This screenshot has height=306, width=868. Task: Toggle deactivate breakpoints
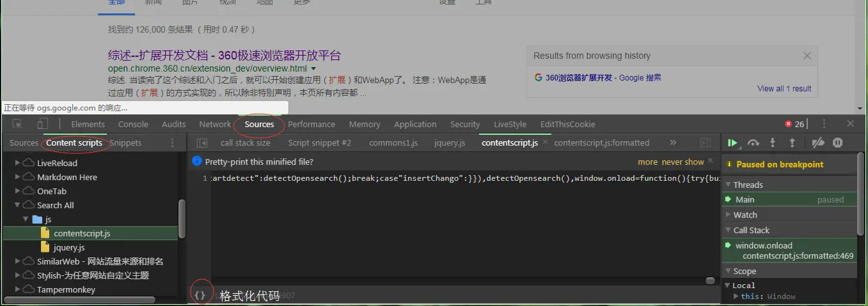click(x=817, y=142)
